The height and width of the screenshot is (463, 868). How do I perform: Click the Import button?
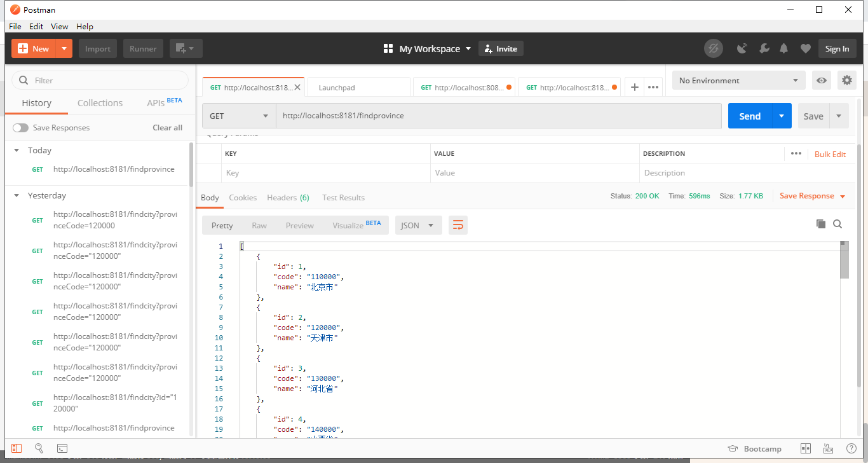pos(98,48)
